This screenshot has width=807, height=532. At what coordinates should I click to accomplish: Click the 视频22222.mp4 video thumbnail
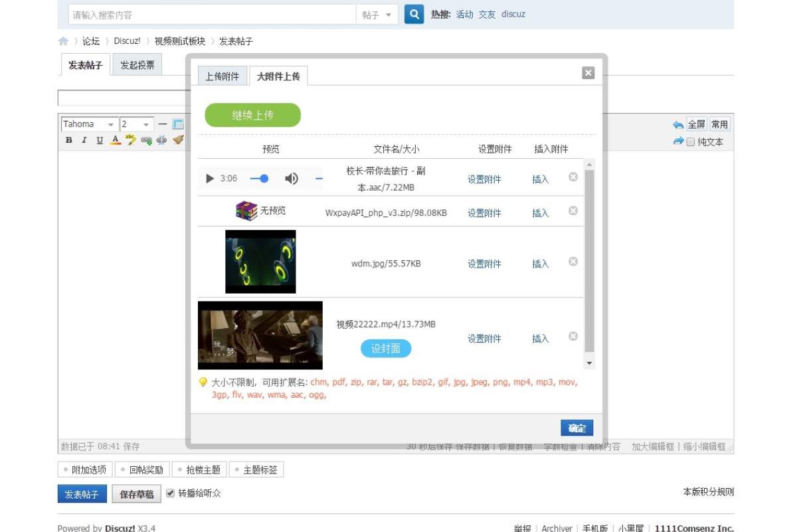point(260,335)
